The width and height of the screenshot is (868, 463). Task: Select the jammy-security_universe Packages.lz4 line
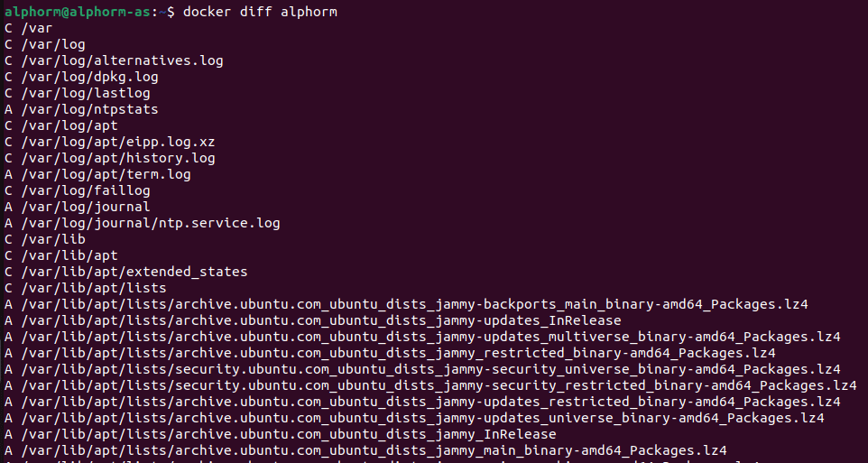[x=422, y=369]
